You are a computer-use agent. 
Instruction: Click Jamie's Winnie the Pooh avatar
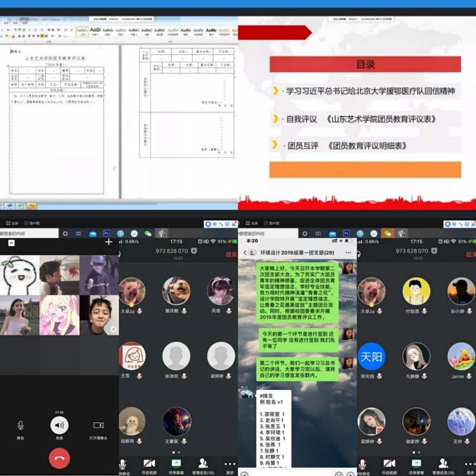(x=461, y=356)
